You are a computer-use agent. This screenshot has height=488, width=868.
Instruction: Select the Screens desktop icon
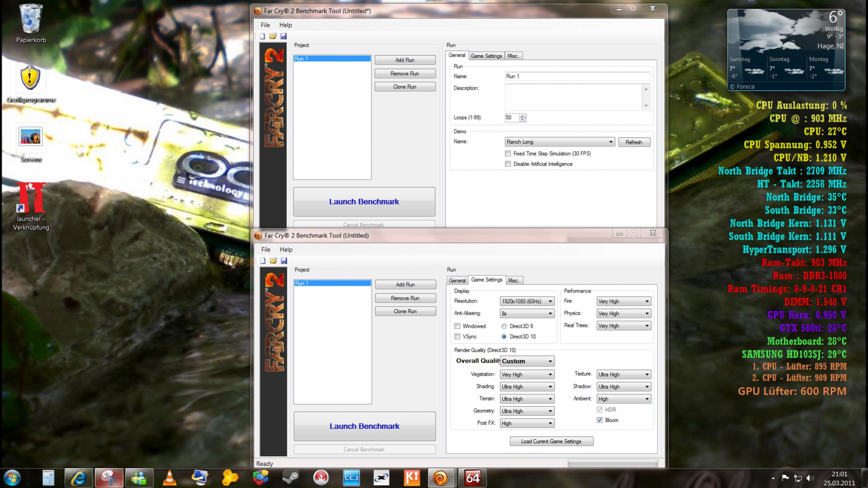pyautogui.click(x=31, y=143)
